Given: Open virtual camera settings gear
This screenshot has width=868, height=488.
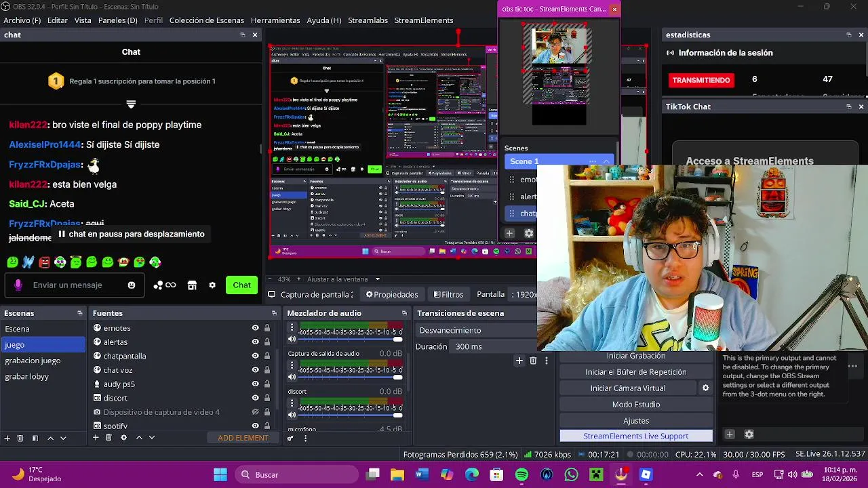Looking at the screenshot, I should coord(705,388).
